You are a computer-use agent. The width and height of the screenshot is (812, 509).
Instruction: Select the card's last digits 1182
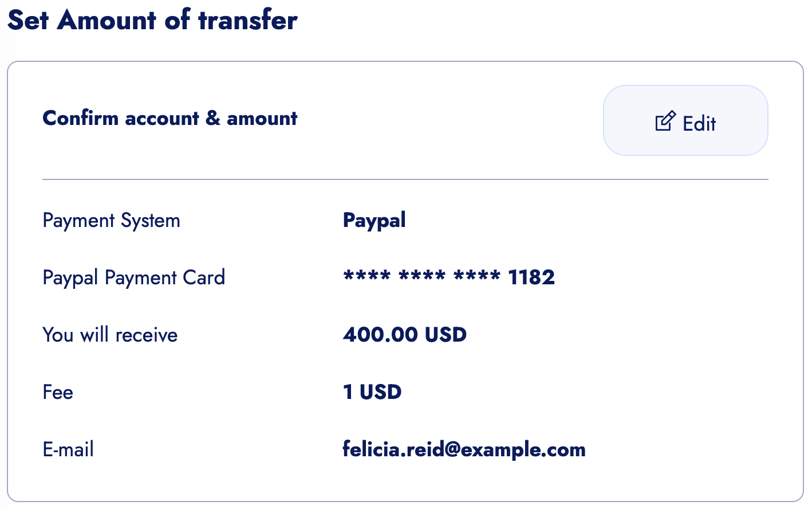pyautogui.click(x=531, y=278)
